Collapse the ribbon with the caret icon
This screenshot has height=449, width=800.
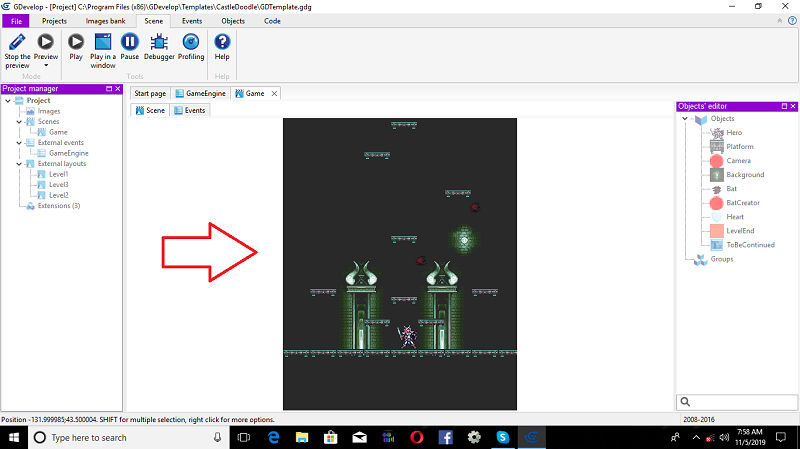tap(780, 21)
